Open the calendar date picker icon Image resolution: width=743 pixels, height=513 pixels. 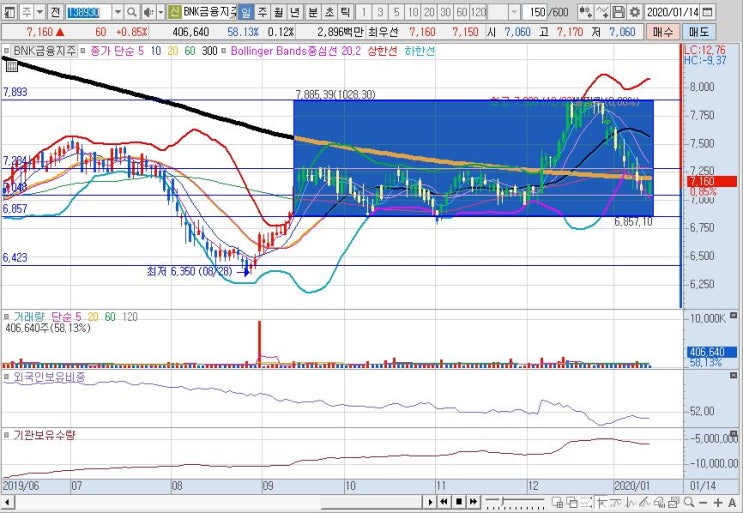707,12
